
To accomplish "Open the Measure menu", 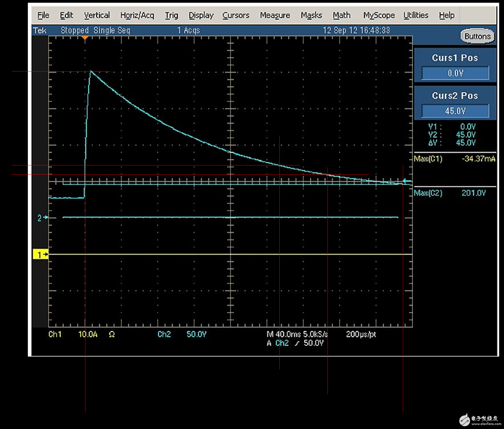I will (275, 15).
